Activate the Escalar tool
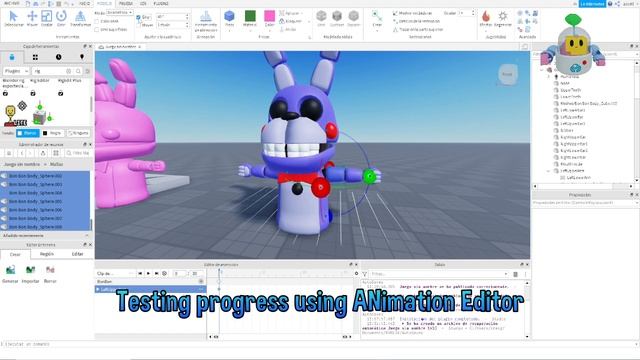This screenshot has width=640, height=360. pyautogui.click(x=47, y=18)
